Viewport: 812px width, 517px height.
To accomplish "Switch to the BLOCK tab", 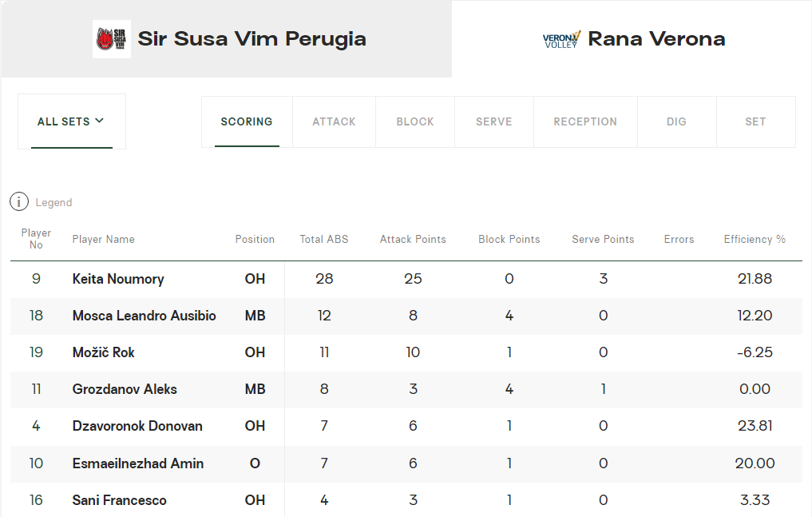I will (x=415, y=121).
